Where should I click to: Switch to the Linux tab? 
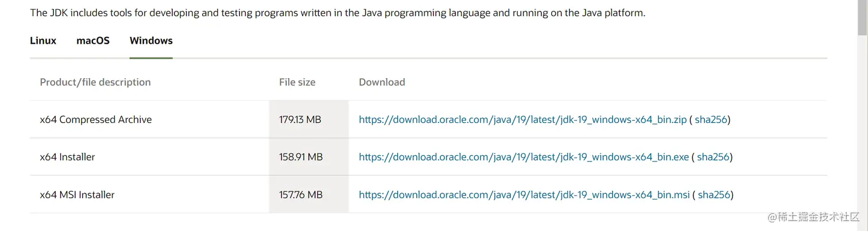click(x=43, y=41)
